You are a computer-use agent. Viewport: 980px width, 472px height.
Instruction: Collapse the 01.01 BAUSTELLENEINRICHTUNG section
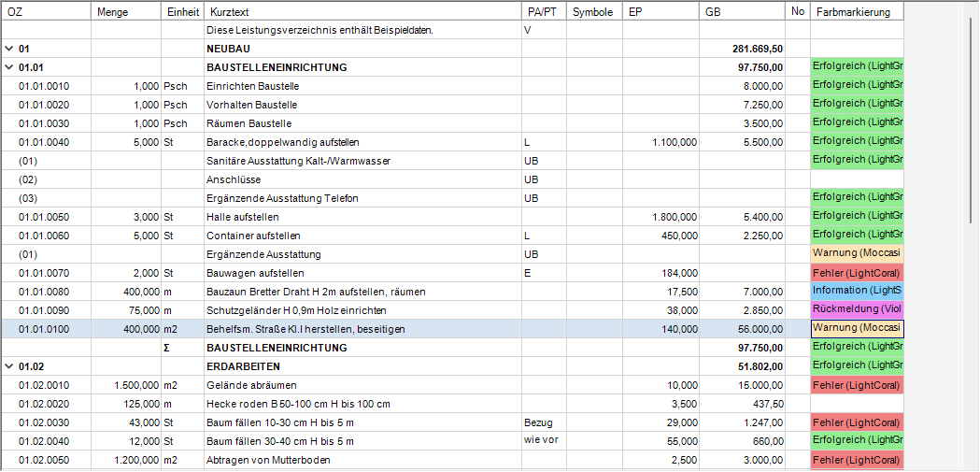coord(8,67)
